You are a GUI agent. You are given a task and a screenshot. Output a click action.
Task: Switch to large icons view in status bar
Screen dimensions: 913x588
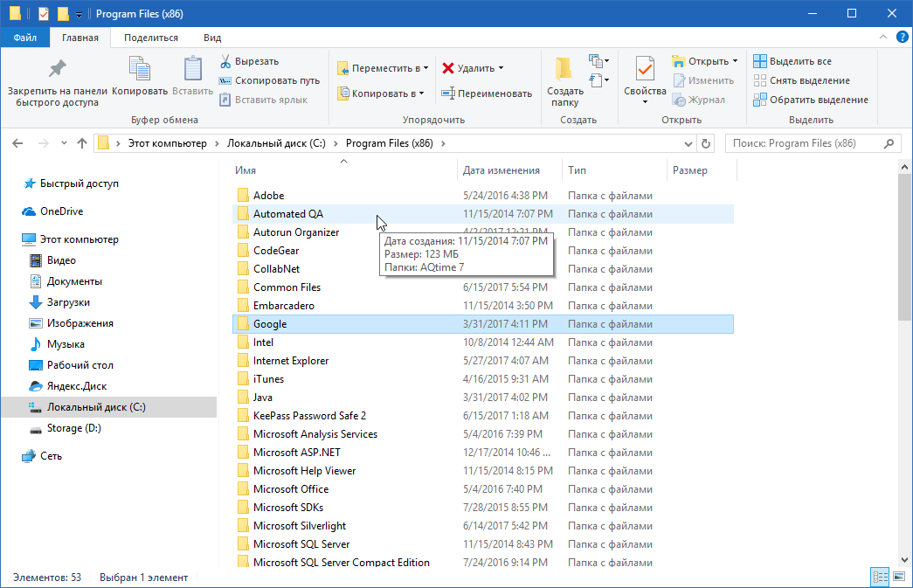coord(899,577)
